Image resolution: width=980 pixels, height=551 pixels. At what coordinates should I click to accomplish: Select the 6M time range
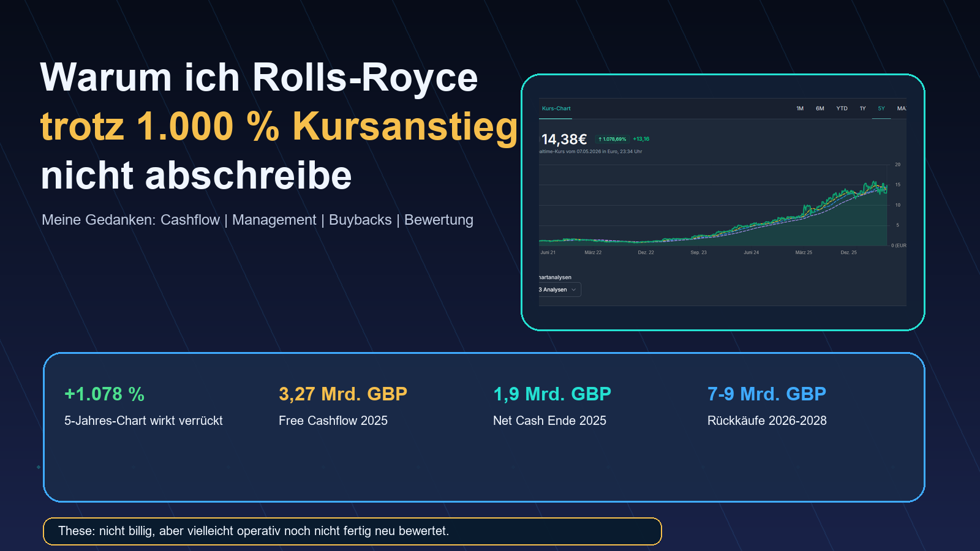pos(820,108)
